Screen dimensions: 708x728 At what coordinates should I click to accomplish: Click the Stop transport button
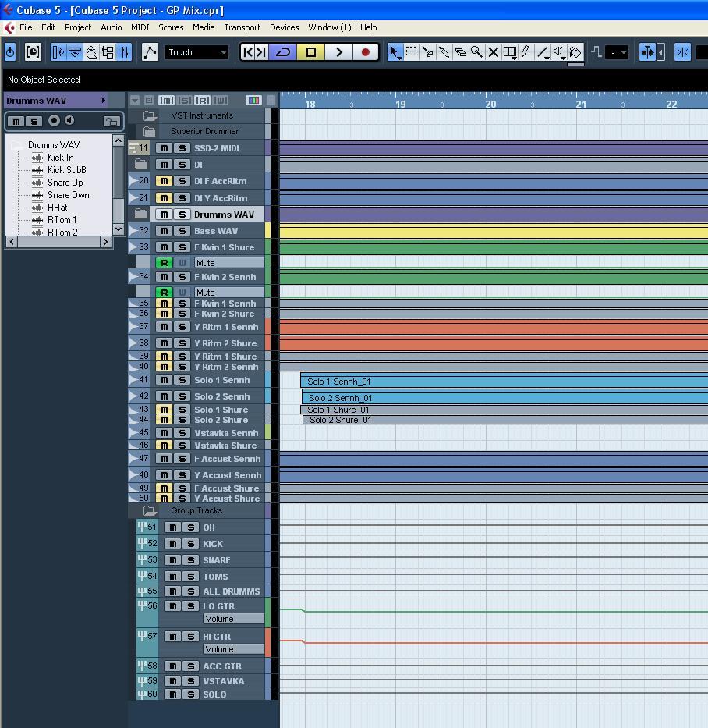pyautogui.click(x=311, y=52)
